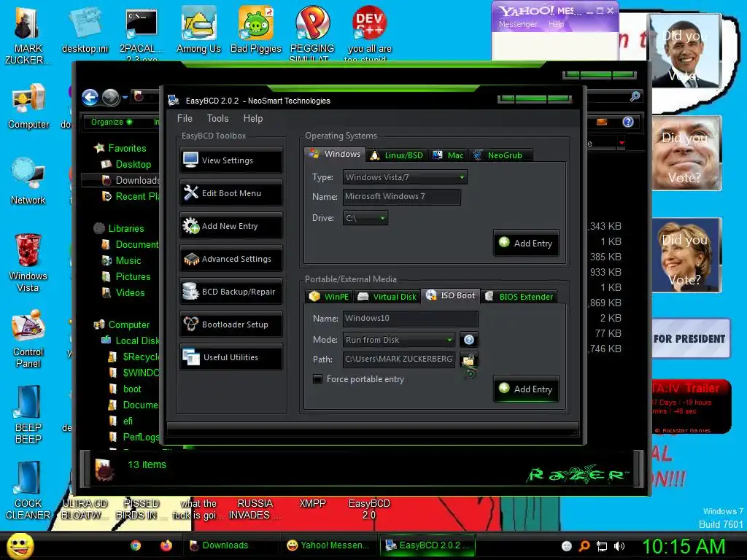747x560 pixels.
Task: Open Messenger menu in Yahoo! Messenger window
Action: coord(518,24)
